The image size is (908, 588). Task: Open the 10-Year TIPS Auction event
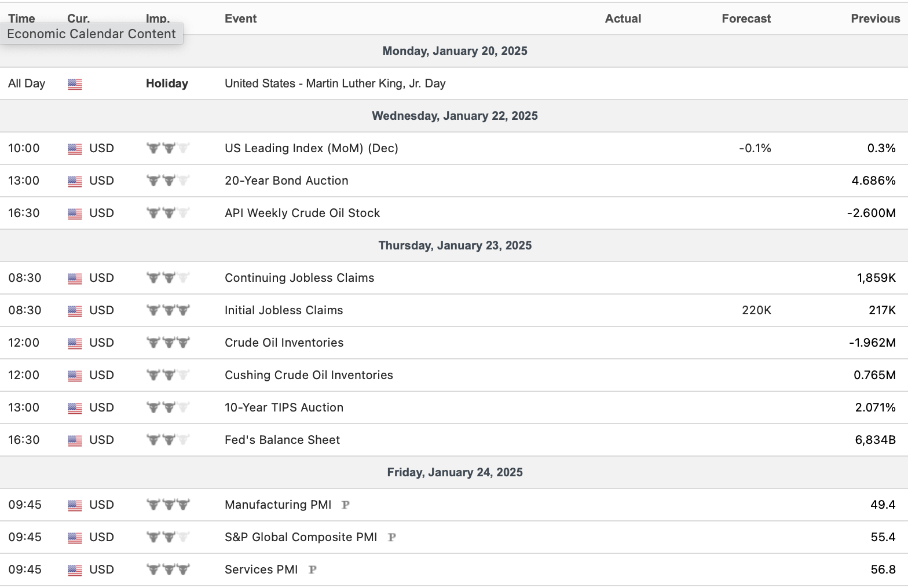(284, 407)
